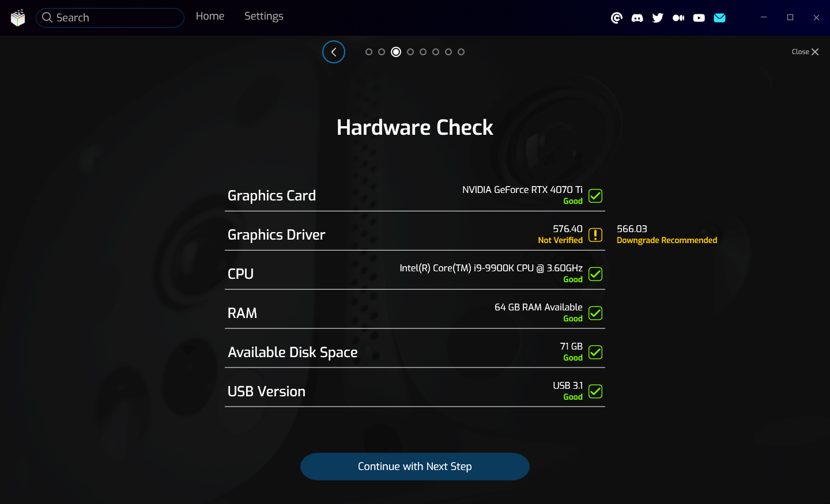Screen dimensions: 830x504
Task: Click the USB Version green checkmark
Action: pos(595,392)
